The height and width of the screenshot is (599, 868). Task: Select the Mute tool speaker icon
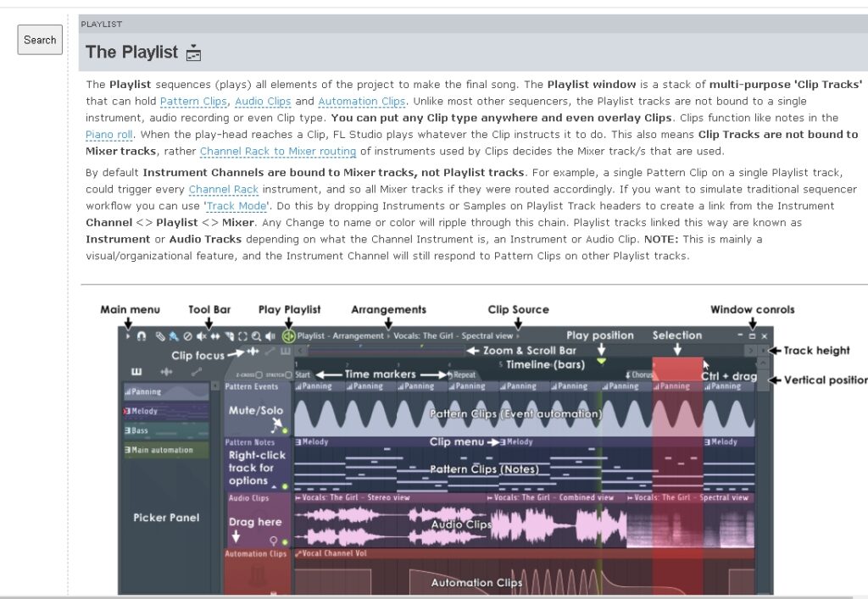coord(202,336)
